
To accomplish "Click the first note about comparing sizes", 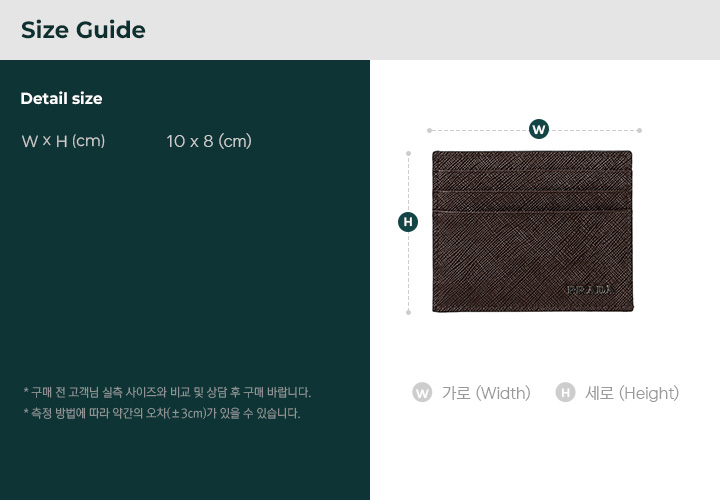I will tap(167, 392).
